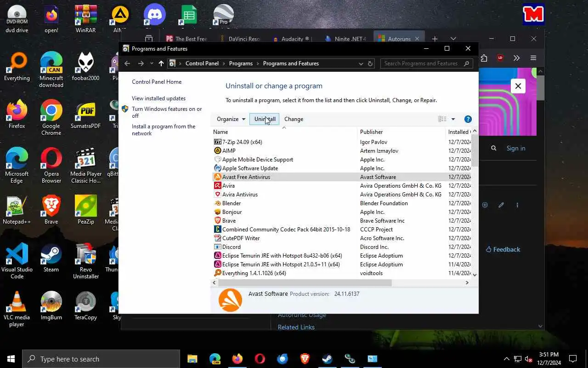Screen dimensions: 588x368
Task: Show hidden system tray icons
Action: point(506,359)
